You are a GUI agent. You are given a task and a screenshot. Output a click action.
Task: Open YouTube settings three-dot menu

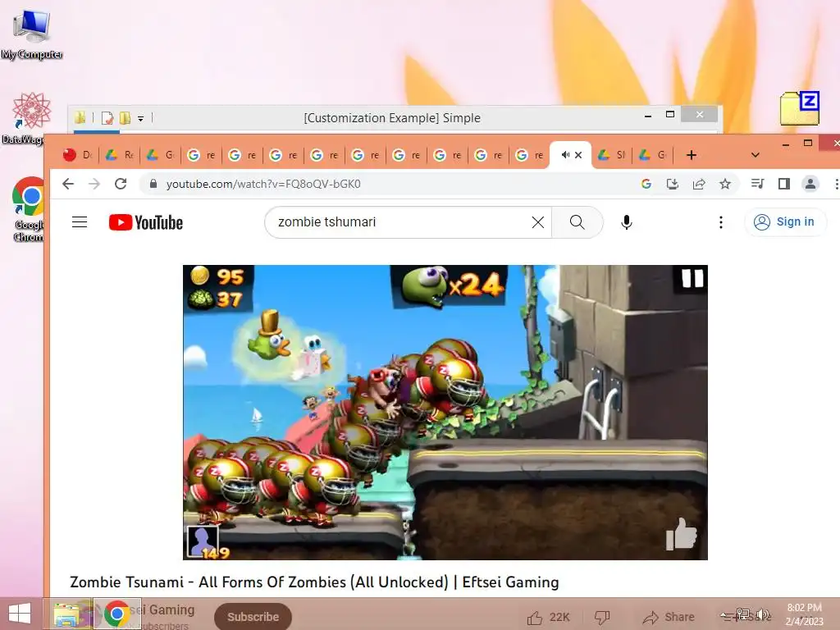(x=721, y=221)
